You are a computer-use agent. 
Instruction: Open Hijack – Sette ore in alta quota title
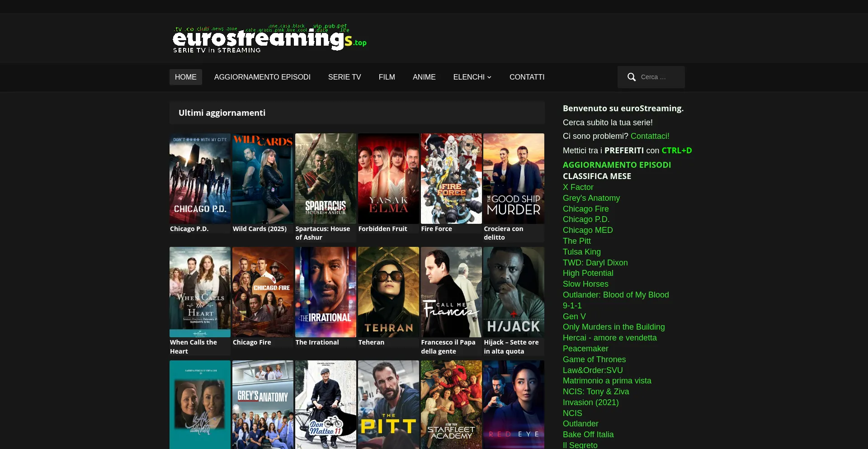click(511, 347)
